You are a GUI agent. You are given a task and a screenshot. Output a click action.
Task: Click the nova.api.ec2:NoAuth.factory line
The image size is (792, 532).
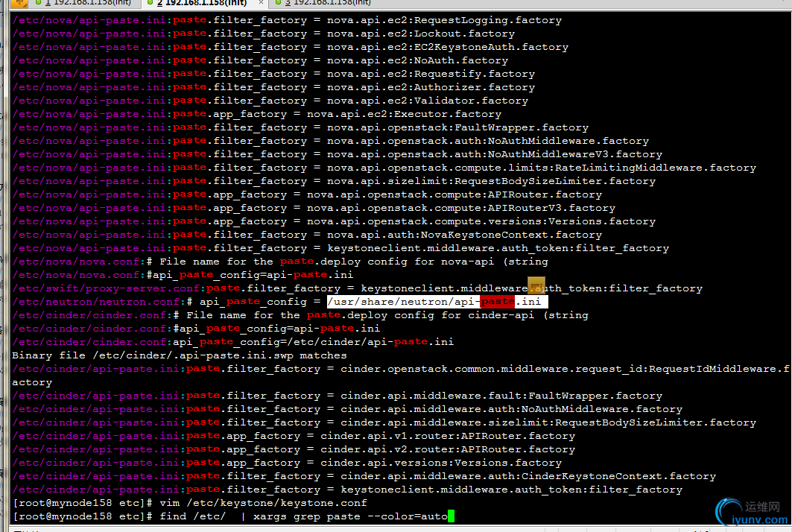260,60
